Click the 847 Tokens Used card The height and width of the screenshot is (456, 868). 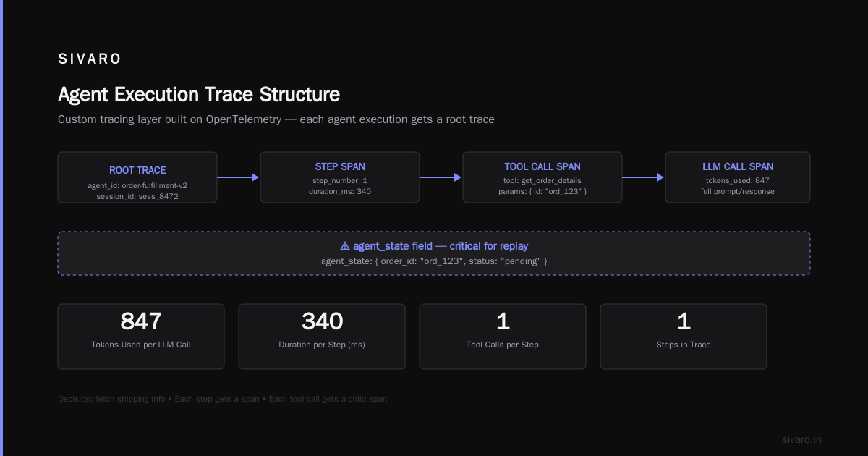141,337
